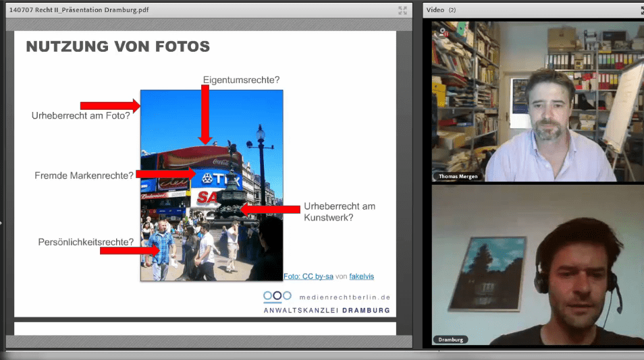This screenshot has width=644, height=360.
Task: Click the three-circle logo in slide footer
Action: [277, 296]
